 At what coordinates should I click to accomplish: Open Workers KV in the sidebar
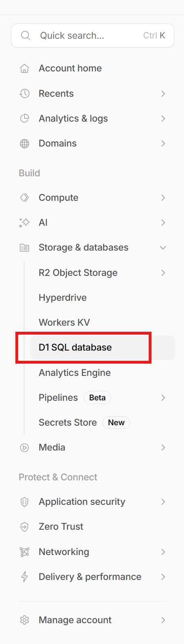tap(64, 323)
